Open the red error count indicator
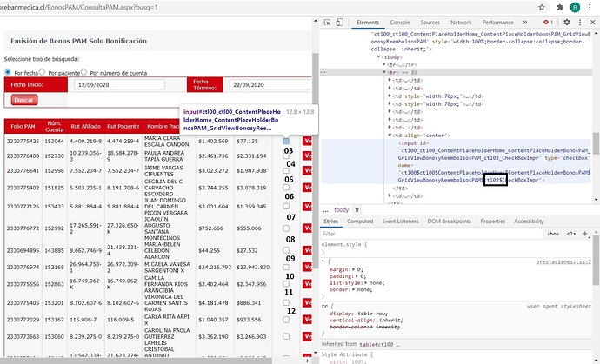The width and height of the screenshot is (600, 364). pos(549,23)
